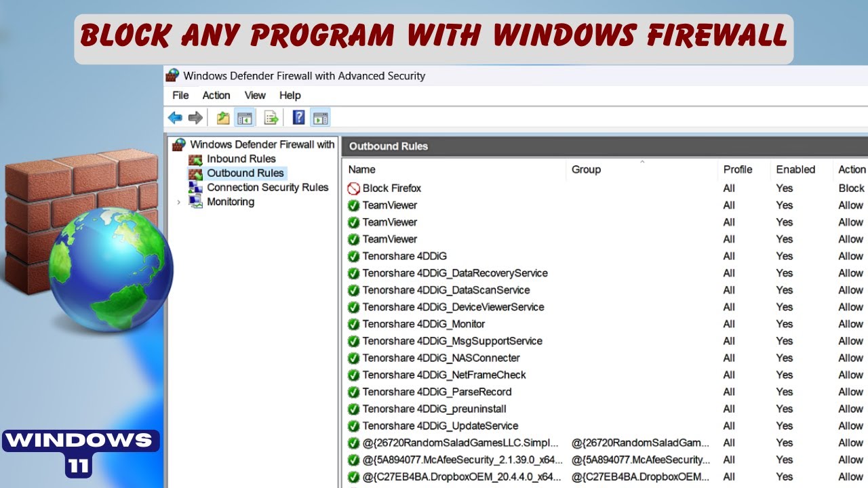Click the red block icon beside Block Firefox
Viewport: 868px width, 488px height.
coord(353,188)
